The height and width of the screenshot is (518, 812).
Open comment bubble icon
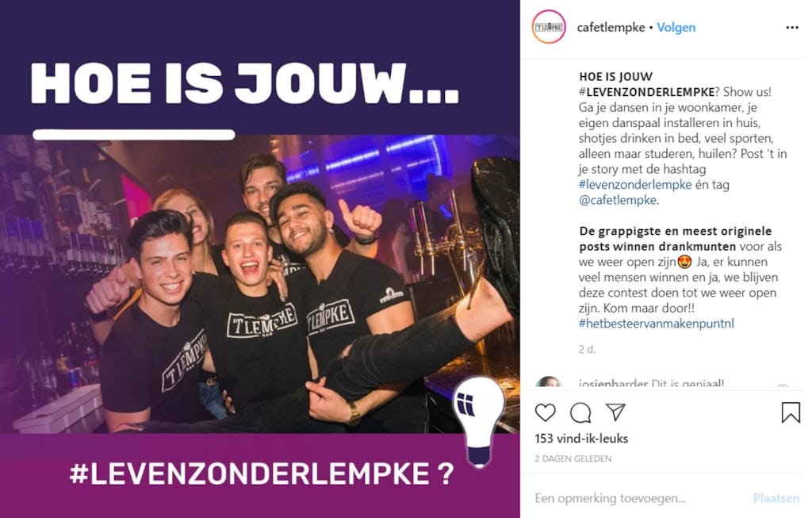[580, 412]
